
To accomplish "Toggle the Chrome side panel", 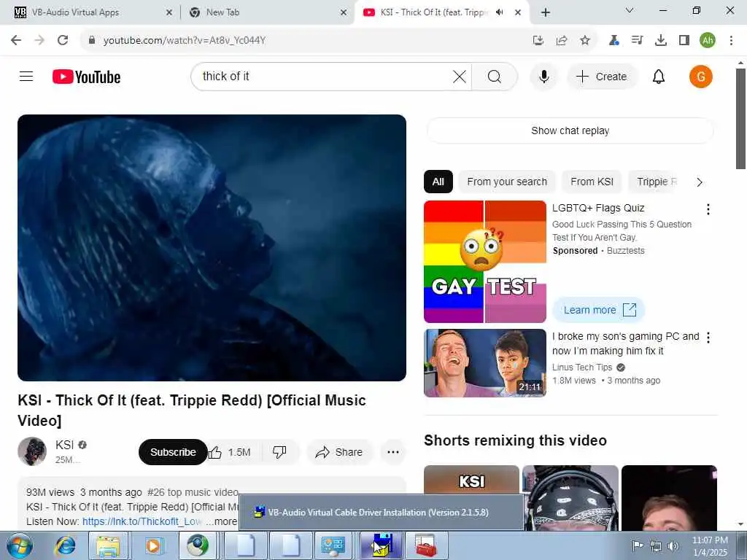I will pos(684,40).
